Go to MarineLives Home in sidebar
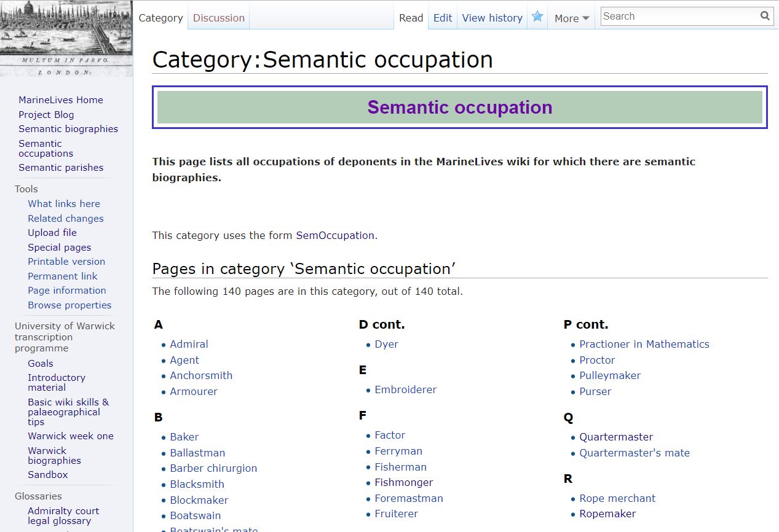 (61, 100)
